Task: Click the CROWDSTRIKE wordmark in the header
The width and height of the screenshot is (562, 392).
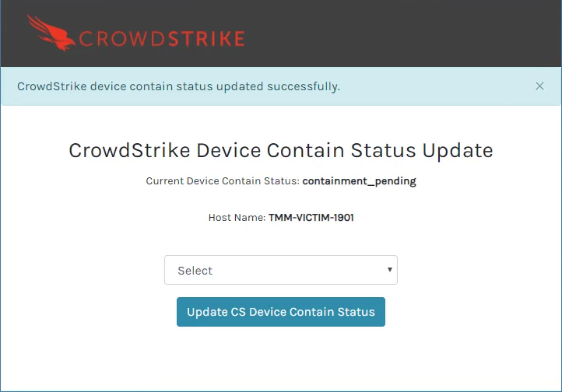Action: pos(162,39)
